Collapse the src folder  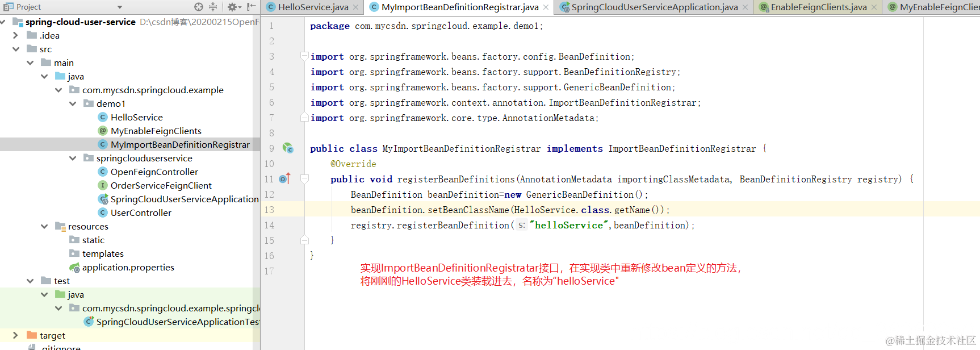(x=16, y=49)
